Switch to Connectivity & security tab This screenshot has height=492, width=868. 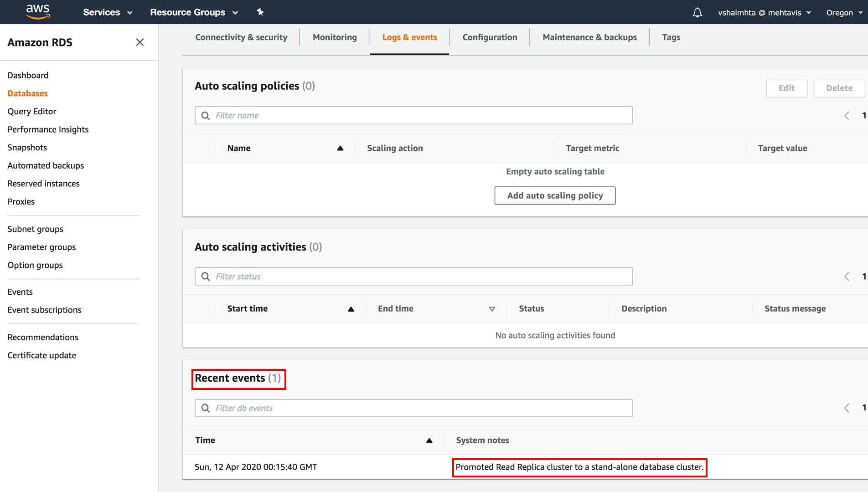(241, 37)
